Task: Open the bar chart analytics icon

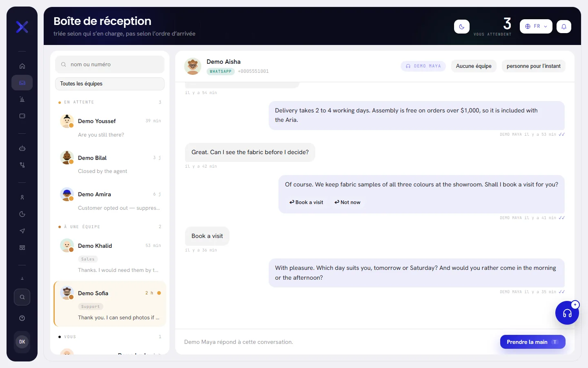Action: coord(22,99)
